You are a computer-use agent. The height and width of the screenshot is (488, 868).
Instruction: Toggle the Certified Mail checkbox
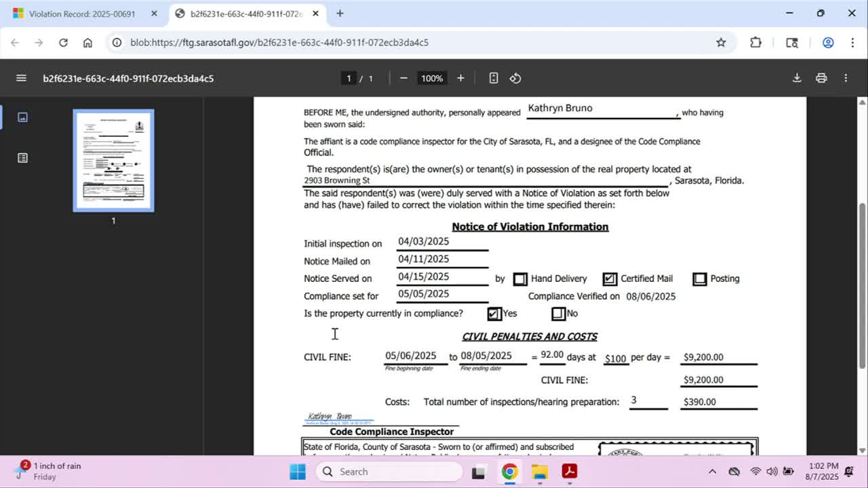coord(610,279)
